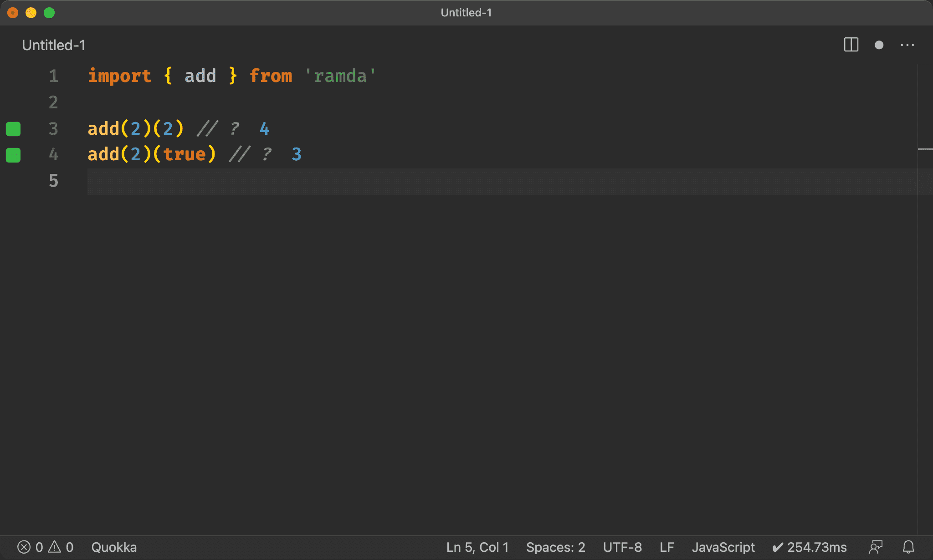The image size is (933, 560).
Task: Change indentation via Spaces: 2
Action: point(556,547)
